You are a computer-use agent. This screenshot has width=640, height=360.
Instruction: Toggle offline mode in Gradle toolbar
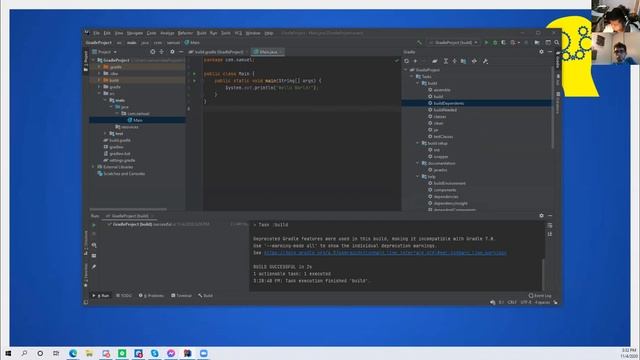(x=474, y=61)
